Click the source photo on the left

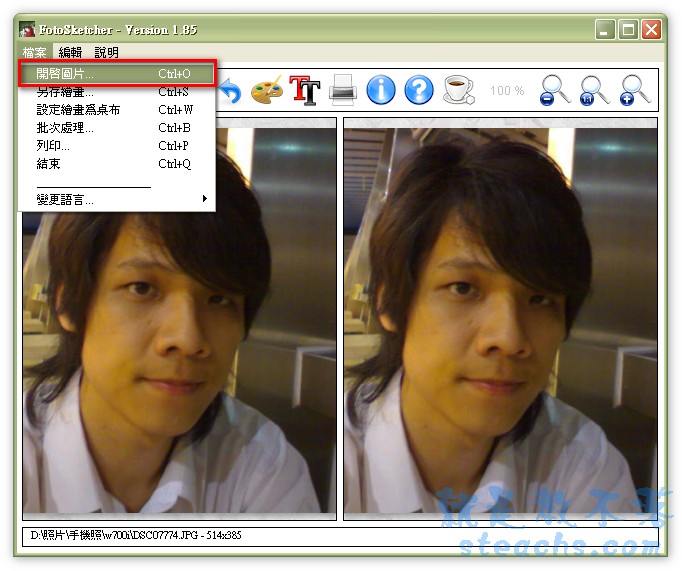pyautogui.click(x=180, y=320)
